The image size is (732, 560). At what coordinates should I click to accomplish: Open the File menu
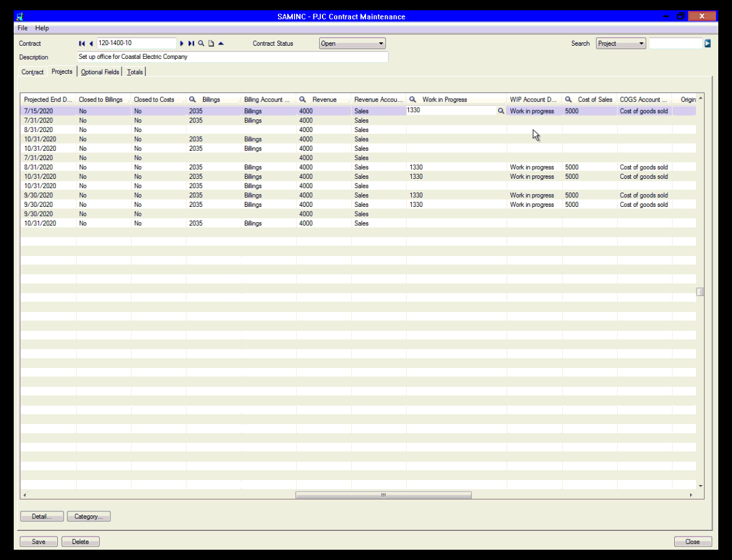[22, 28]
